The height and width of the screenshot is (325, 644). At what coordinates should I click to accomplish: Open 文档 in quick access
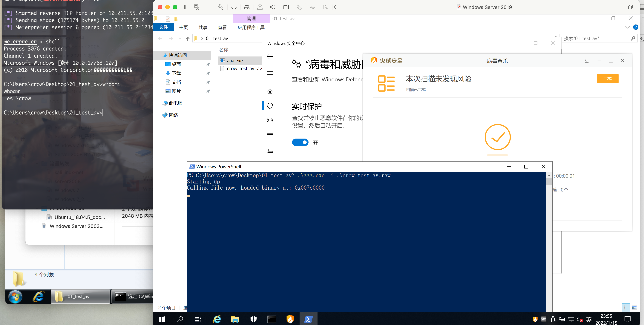pyautogui.click(x=176, y=82)
